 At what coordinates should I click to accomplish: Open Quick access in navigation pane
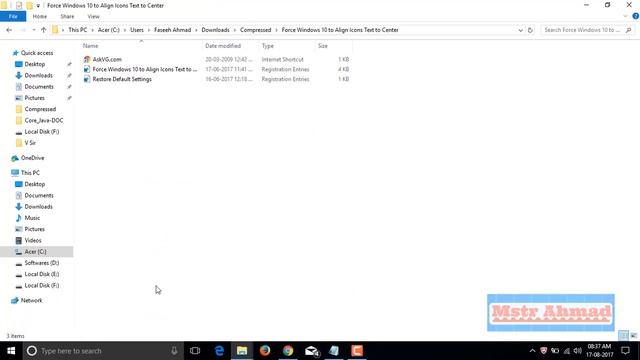coord(37,53)
